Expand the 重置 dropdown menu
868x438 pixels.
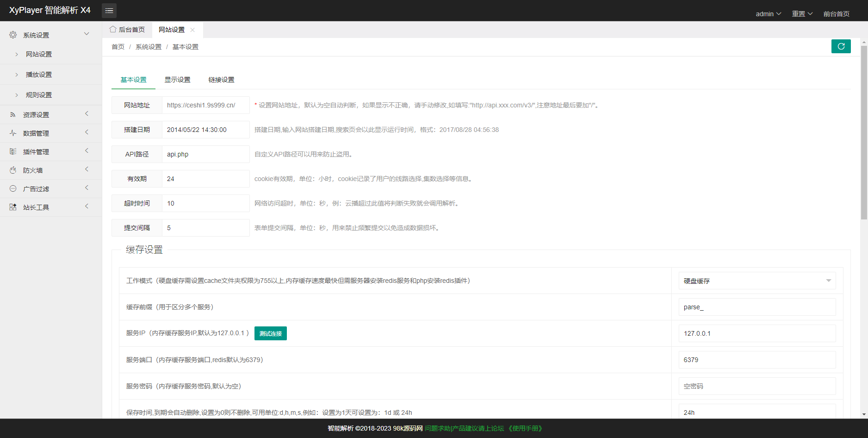[x=802, y=14]
